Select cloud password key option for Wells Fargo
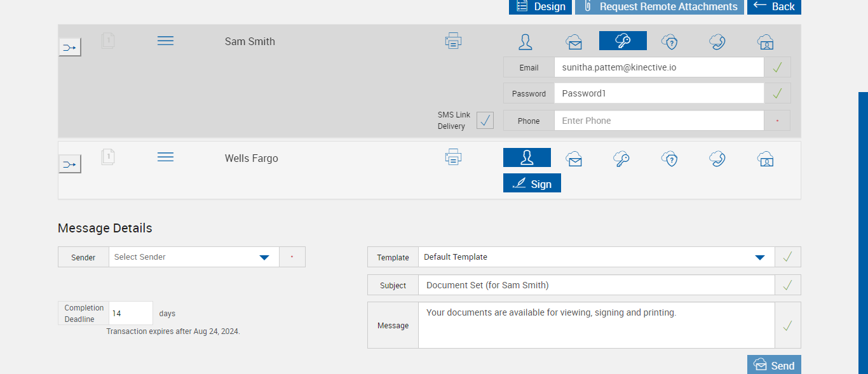The height and width of the screenshot is (374, 868). pos(622,158)
